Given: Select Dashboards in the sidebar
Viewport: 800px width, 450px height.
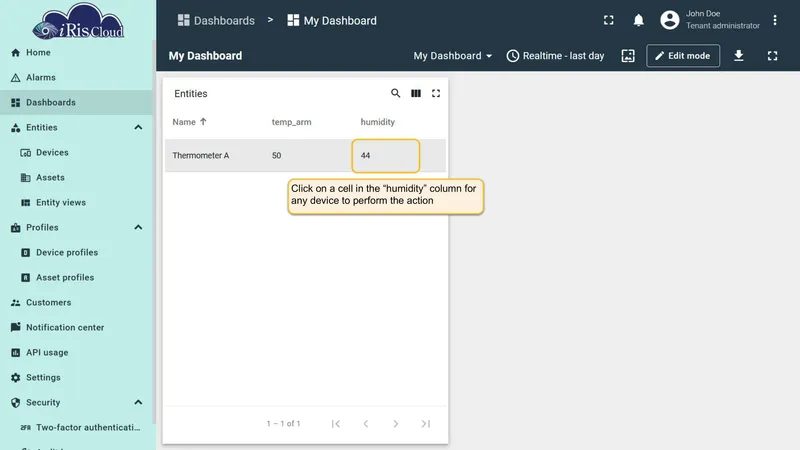Looking at the screenshot, I should tap(77, 103).
